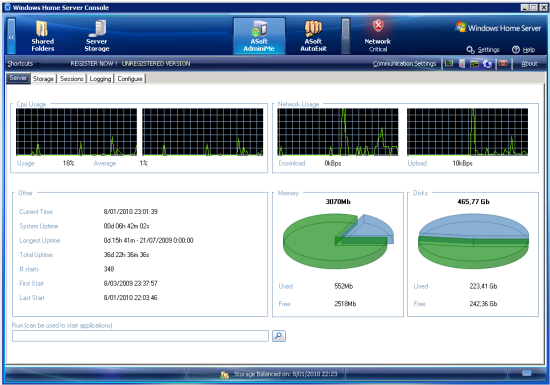Click the magnifier button beside the Run field
This screenshot has height=385, width=550.
(279, 336)
